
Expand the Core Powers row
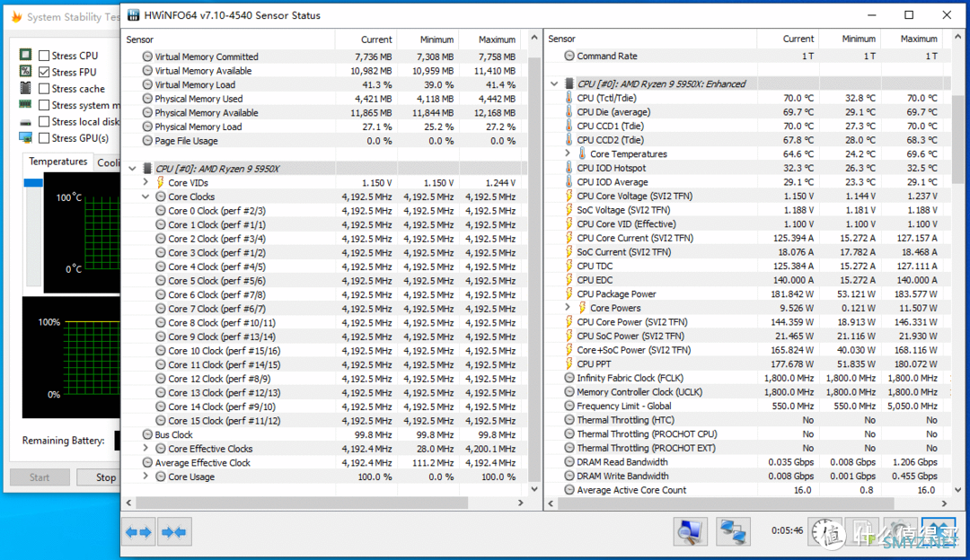[x=568, y=307]
